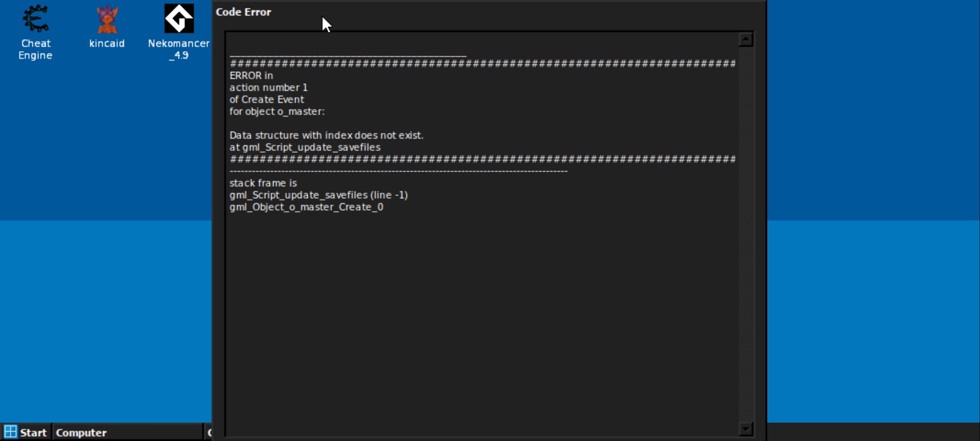Click the scroll down arrow in error box
This screenshot has width=980, height=441.
point(746,429)
